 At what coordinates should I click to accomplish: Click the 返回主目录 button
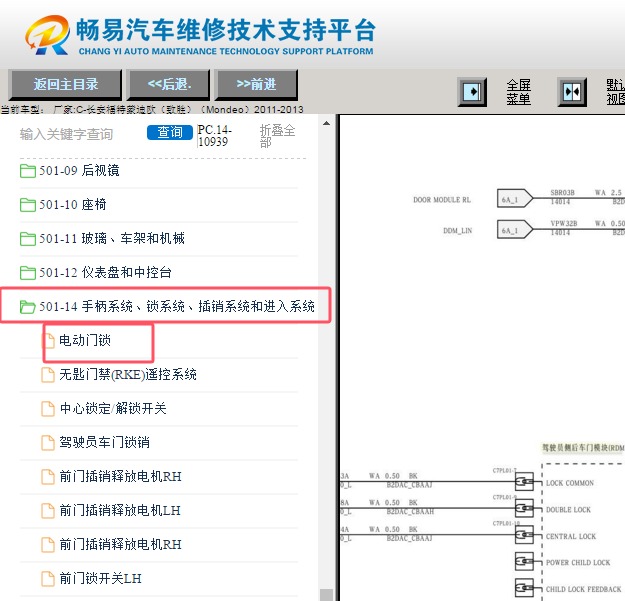[x=65, y=84]
